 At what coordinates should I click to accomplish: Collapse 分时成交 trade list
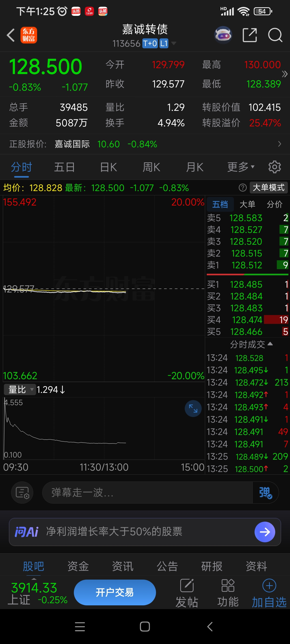[251, 344]
